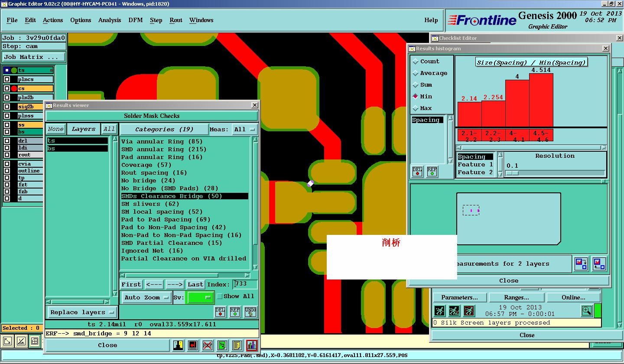Click the histogram icon in Results viewer
624x364 pixels.
click(251, 345)
